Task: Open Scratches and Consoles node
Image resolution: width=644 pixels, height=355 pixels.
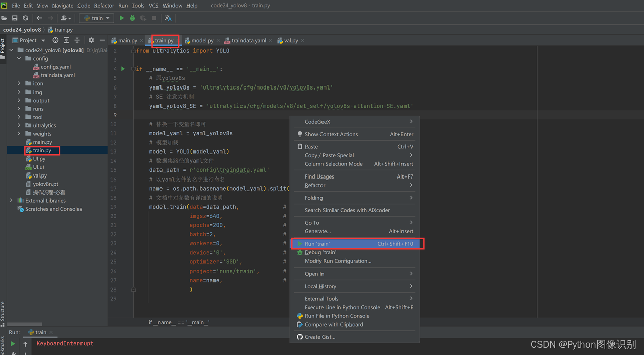Action: click(53, 209)
